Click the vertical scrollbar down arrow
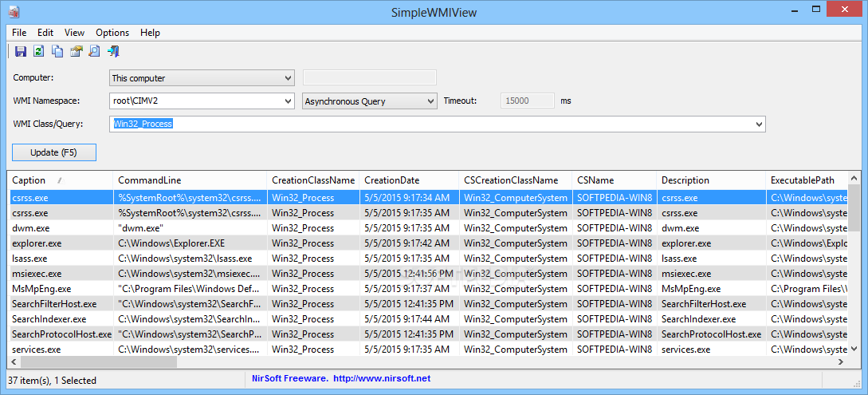Viewport: 868px width, 395px height. 854,349
